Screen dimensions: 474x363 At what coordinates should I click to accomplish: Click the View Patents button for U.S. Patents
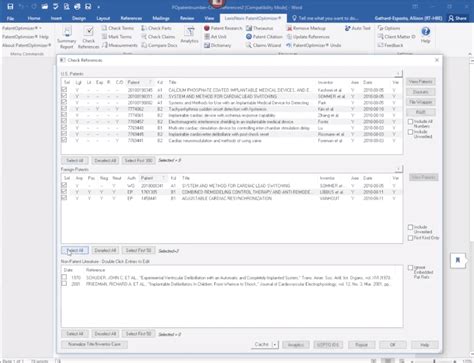[421, 82]
